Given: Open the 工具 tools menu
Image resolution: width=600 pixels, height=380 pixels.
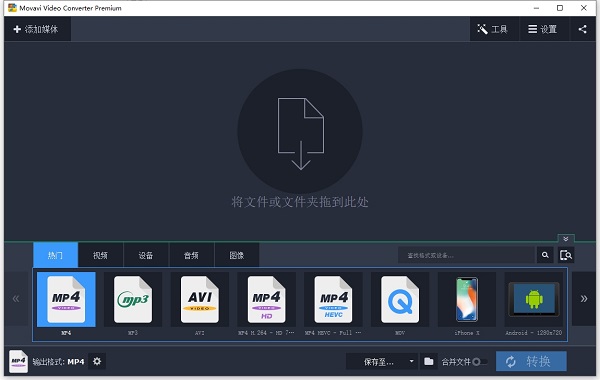Looking at the screenshot, I should (494, 29).
